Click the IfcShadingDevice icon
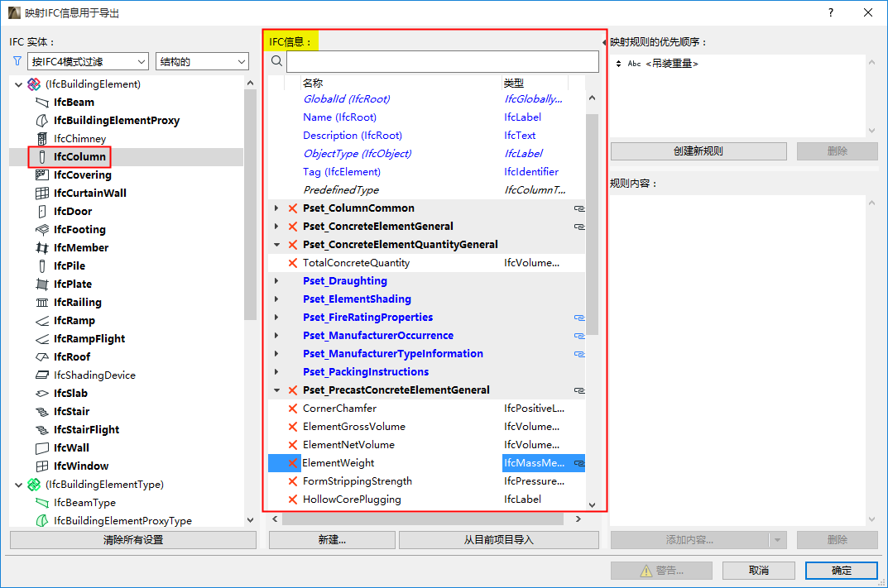 click(42, 375)
